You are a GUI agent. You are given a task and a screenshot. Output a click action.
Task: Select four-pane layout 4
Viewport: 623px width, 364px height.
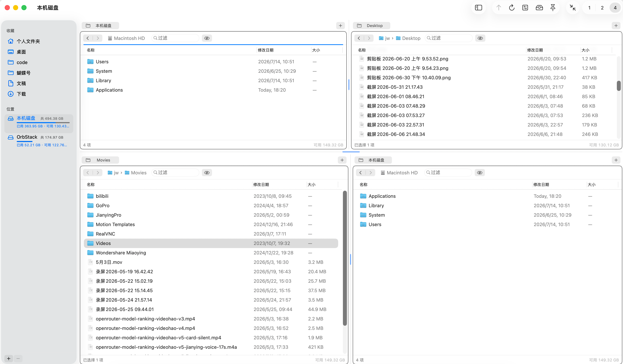click(x=615, y=8)
